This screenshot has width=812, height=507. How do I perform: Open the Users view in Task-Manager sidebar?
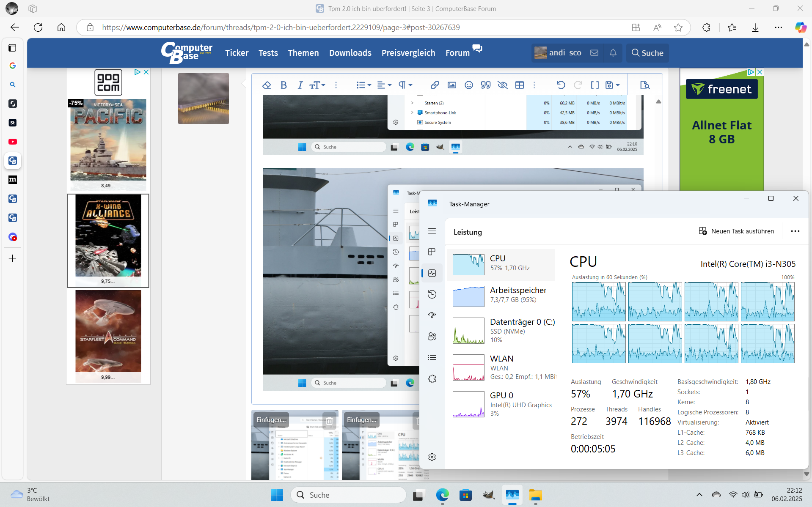coord(432,336)
